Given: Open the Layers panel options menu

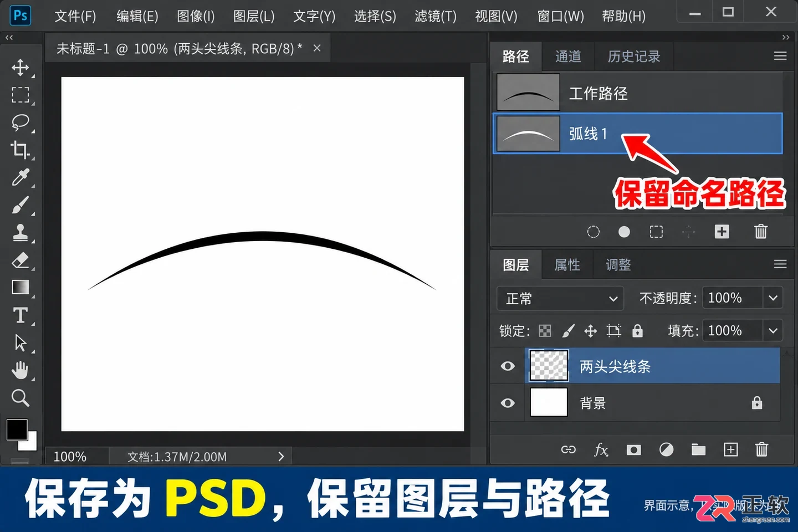Looking at the screenshot, I should [780, 264].
